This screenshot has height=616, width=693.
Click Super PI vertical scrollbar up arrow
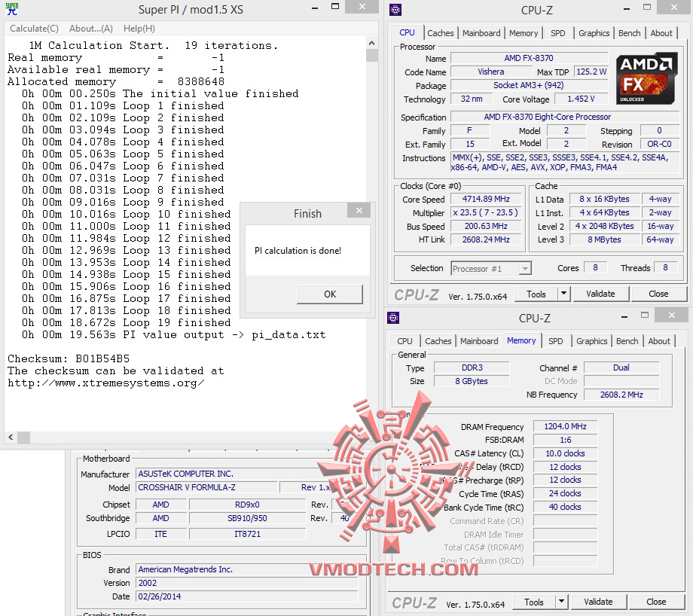pos(371,43)
